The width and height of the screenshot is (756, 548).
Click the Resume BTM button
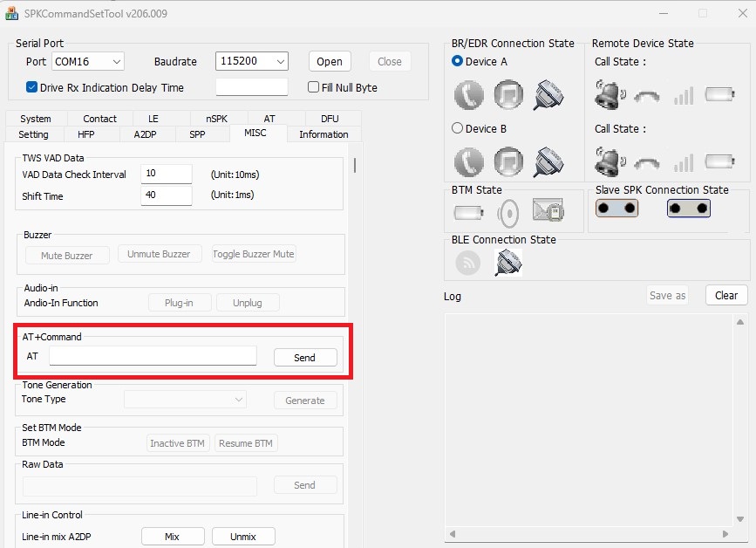pyautogui.click(x=246, y=442)
